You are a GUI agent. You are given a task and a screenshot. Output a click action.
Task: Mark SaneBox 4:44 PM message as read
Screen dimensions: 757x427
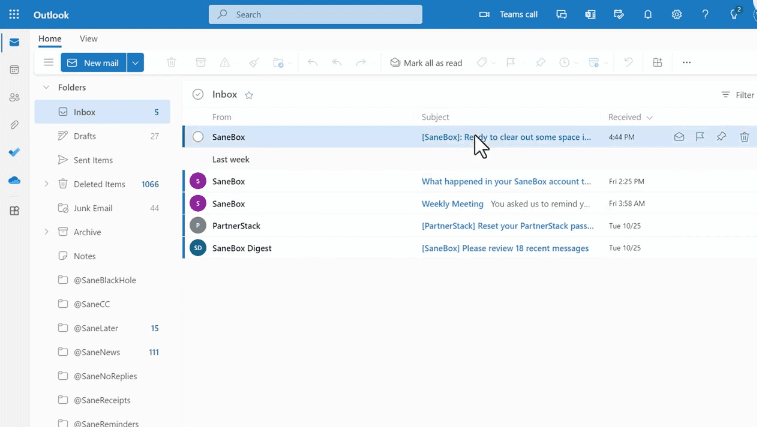679,137
